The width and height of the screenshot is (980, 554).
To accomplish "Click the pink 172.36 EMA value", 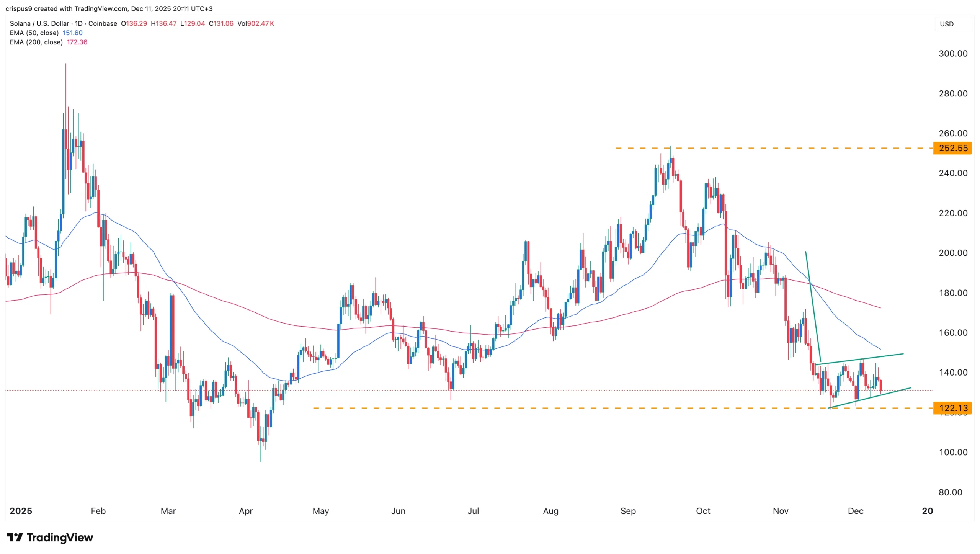I will pos(77,42).
